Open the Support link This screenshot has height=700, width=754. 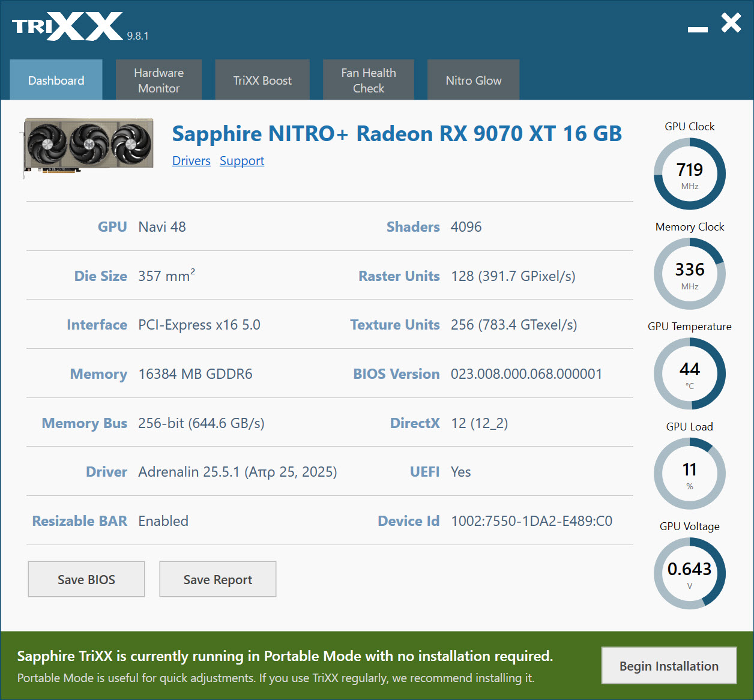(242, 161)
